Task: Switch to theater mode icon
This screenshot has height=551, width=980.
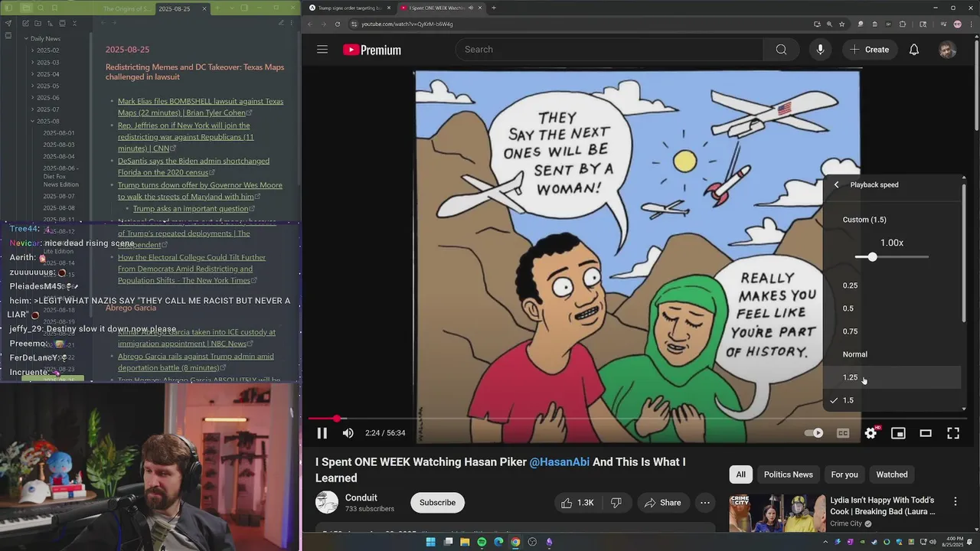Action: pos(926,433)
